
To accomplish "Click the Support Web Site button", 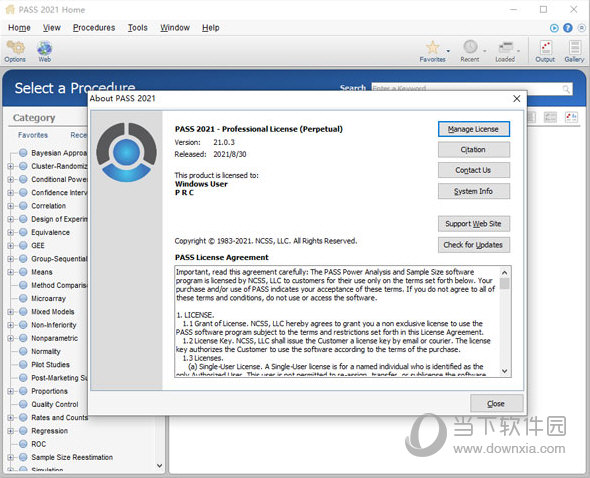I will pyautogui.click(x=474, y=224).
